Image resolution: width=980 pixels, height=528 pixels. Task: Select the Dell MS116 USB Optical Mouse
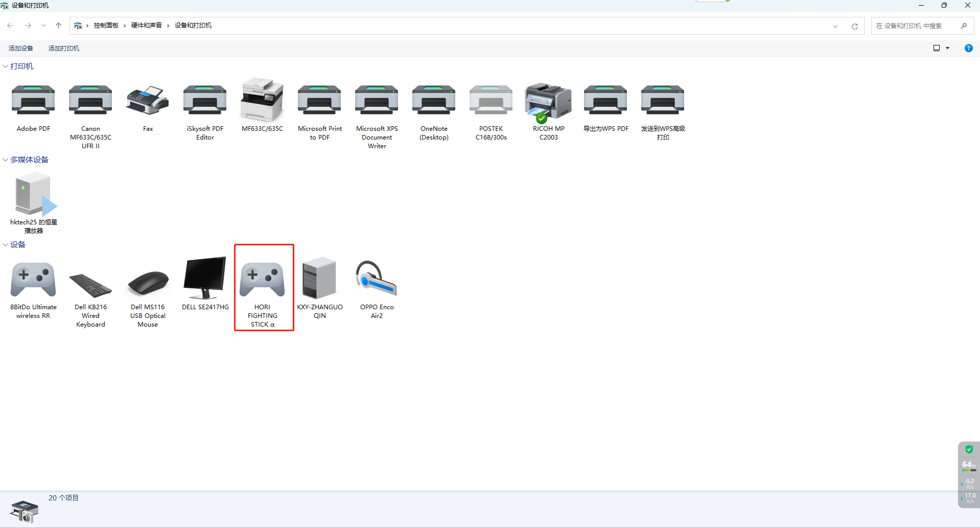tap(148, 282)
